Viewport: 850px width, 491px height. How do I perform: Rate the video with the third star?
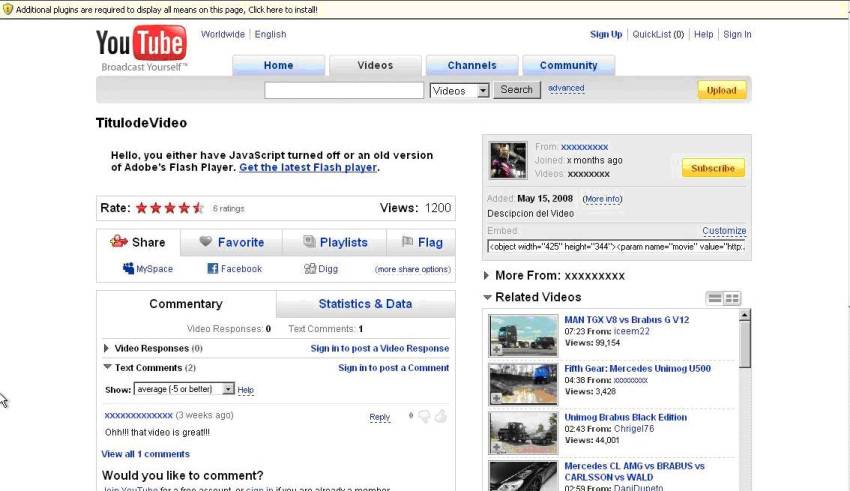pyautogui.click(x=170, y=208)
